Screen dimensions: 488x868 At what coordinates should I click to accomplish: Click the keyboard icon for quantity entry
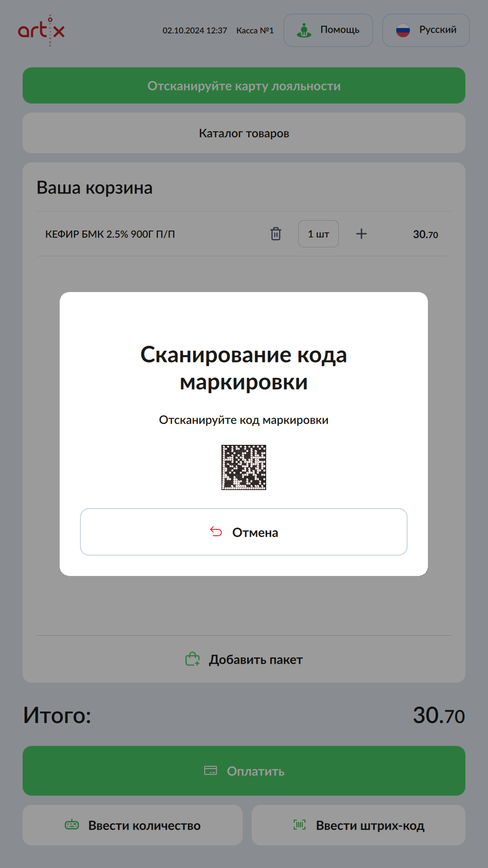point(72,825)
